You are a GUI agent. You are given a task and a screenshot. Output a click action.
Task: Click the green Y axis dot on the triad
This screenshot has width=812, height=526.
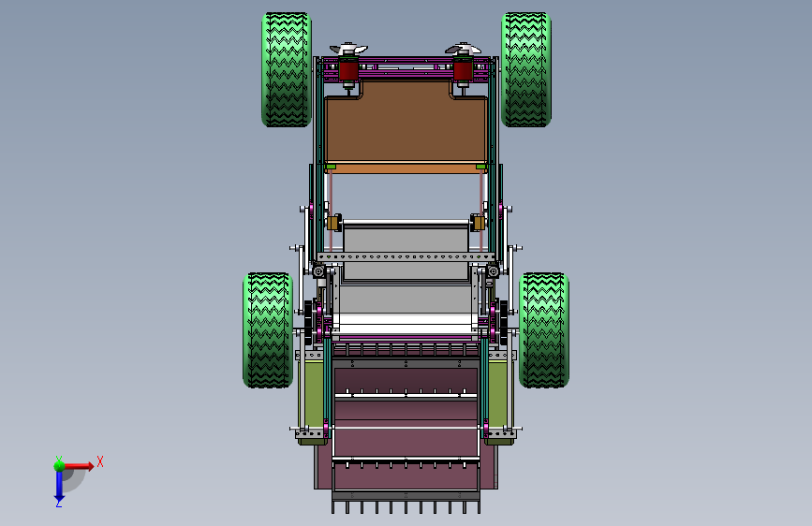point(59,466)
